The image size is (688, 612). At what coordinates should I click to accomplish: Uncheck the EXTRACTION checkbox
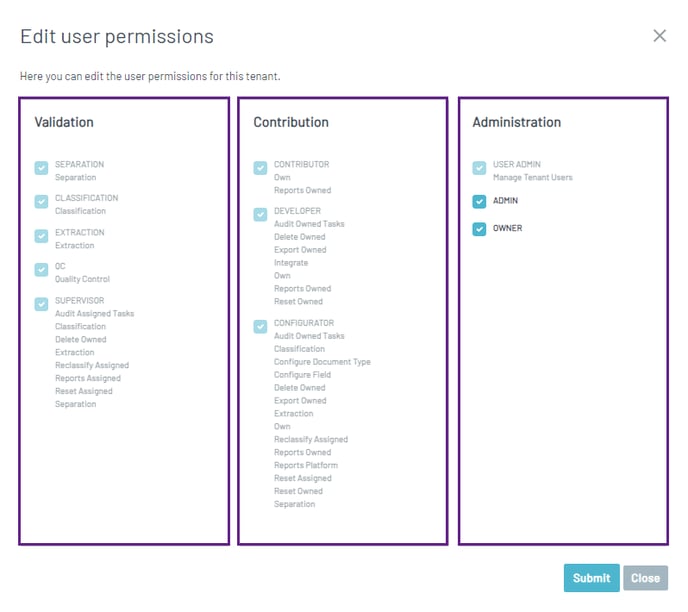41,236
